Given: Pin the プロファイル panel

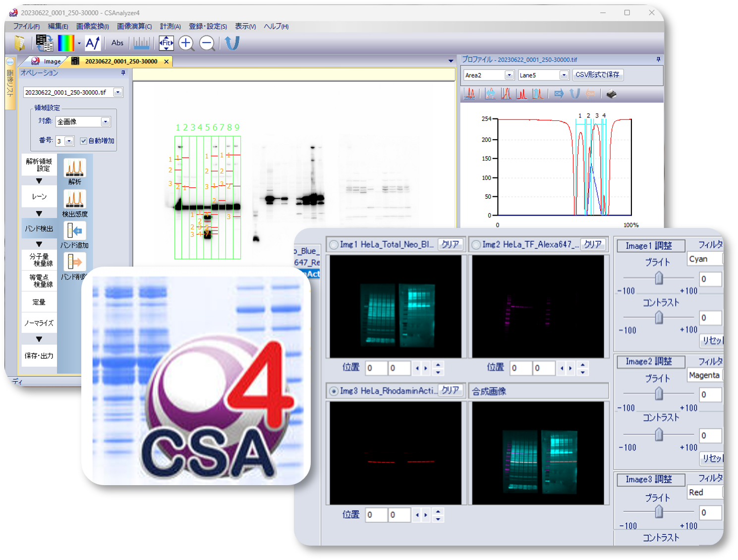Looking at the screenshot, I should click(x=658, y=59).
